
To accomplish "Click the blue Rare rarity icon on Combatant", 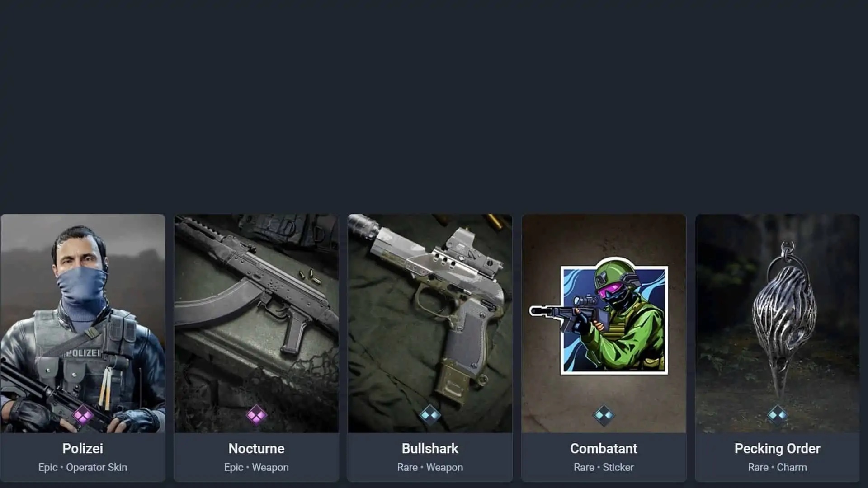I will click(x=604, y=415).
